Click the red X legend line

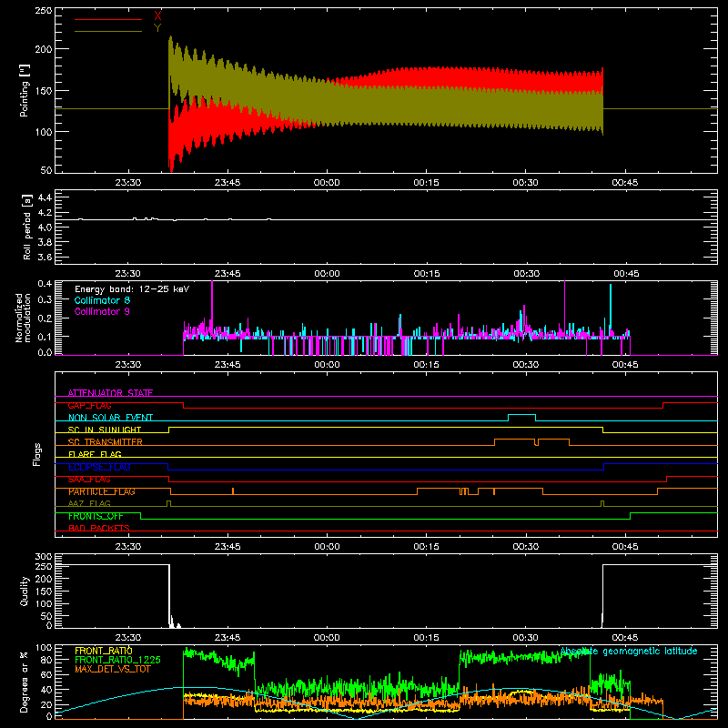pyautogui.click(x=108, y=19)
